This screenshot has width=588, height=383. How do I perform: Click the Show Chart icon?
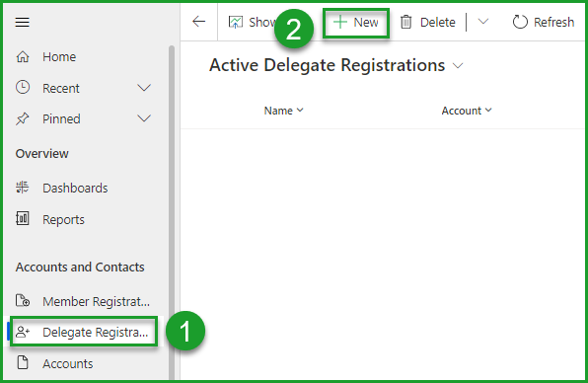click(x=236, y=22)
